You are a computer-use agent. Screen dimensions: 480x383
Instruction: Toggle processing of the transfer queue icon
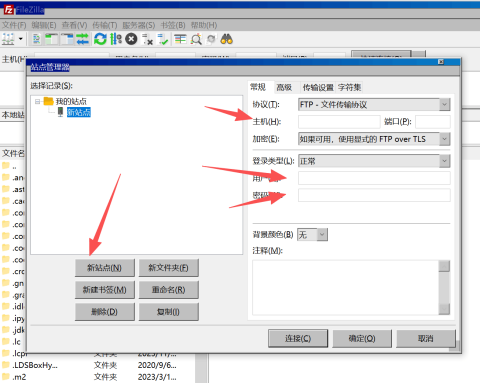(116, 39)
